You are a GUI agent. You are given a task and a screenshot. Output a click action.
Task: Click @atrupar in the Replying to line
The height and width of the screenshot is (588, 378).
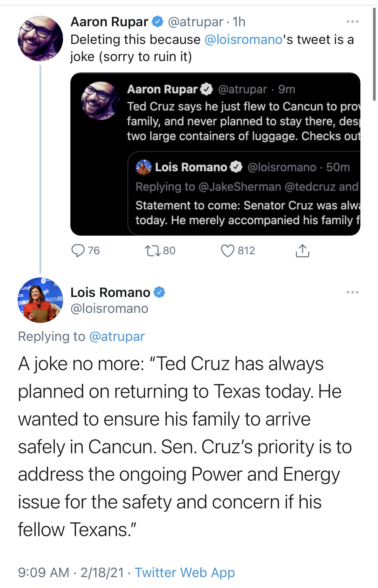[x=117, y=336]
